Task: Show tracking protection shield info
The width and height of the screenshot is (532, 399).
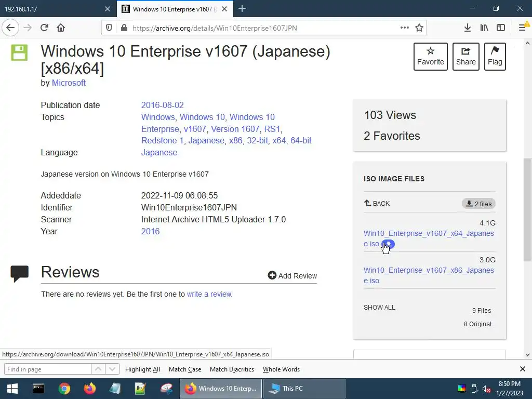Action: [x=109, y=28]
